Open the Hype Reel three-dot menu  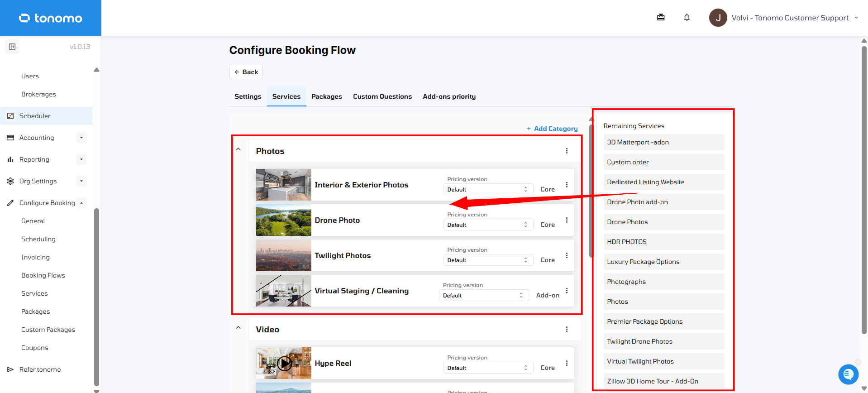(x=567, y=363)
